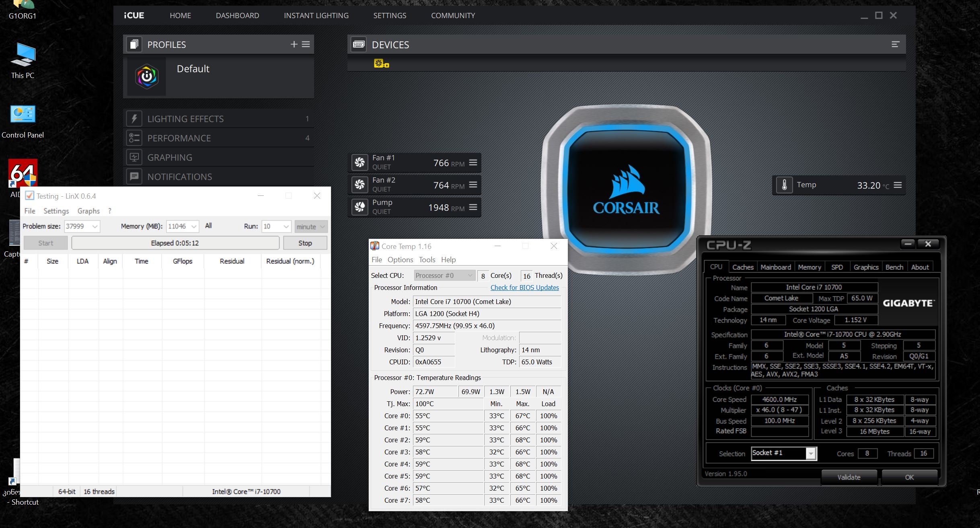This screenshot has width=980, height=528.
Task: Select the Default profile icon
Action: (147, 76)
